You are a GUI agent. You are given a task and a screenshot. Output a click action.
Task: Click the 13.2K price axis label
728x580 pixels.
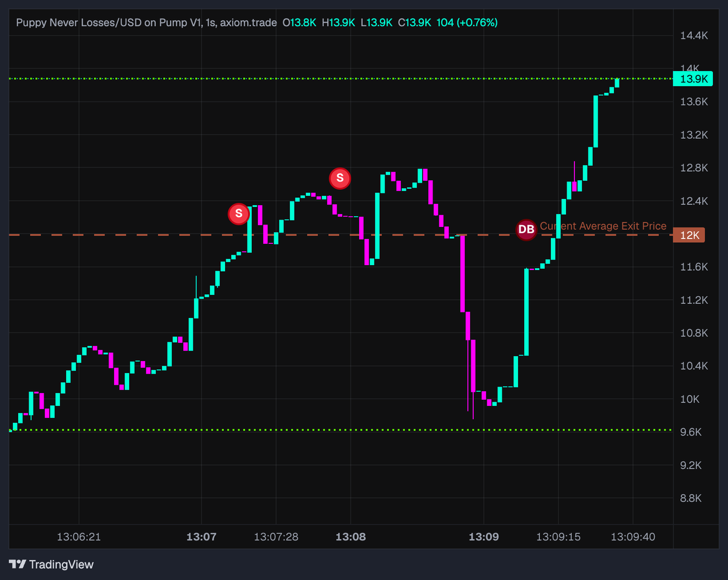[x=694, y=135]
